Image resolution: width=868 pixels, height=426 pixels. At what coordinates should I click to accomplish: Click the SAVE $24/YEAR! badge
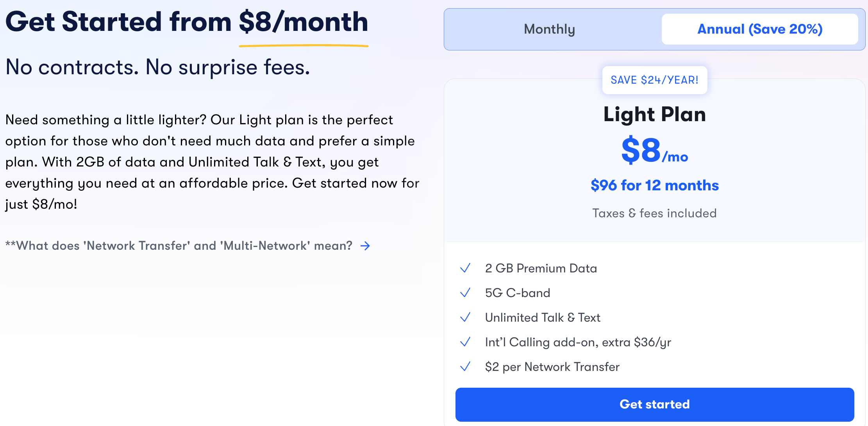654,80
